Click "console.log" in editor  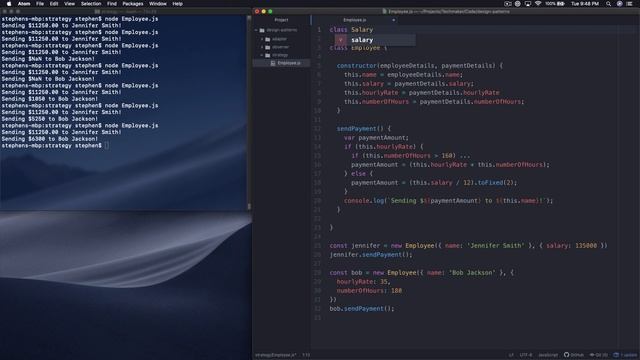tap(364, 201)
